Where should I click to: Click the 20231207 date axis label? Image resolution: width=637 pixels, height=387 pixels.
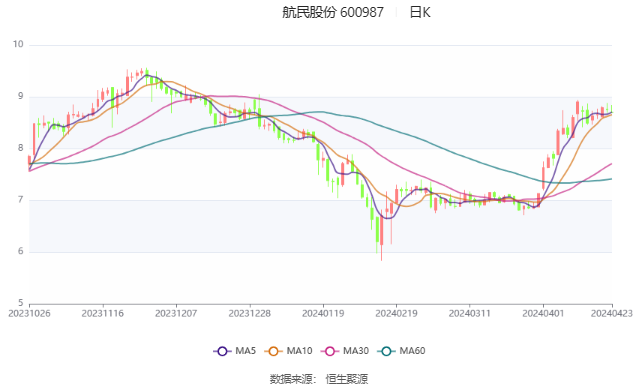[x=176, y=313]
